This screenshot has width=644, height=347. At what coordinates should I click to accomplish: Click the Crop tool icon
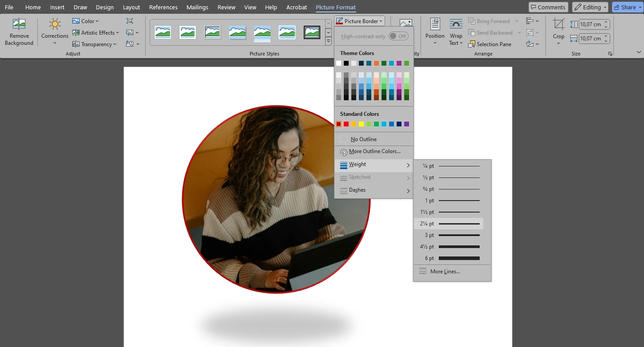(559, 24)
